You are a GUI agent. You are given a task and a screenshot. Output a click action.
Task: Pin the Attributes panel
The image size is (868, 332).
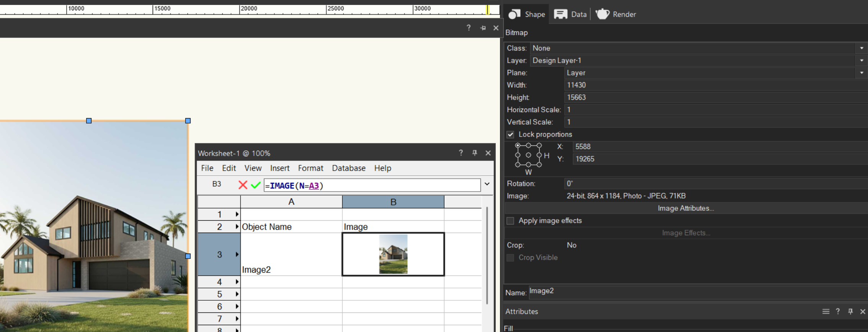click(850, 311)
